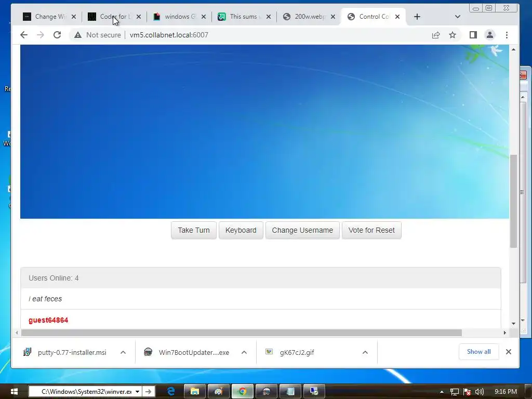Open the browser side panel

click(473, 35)
